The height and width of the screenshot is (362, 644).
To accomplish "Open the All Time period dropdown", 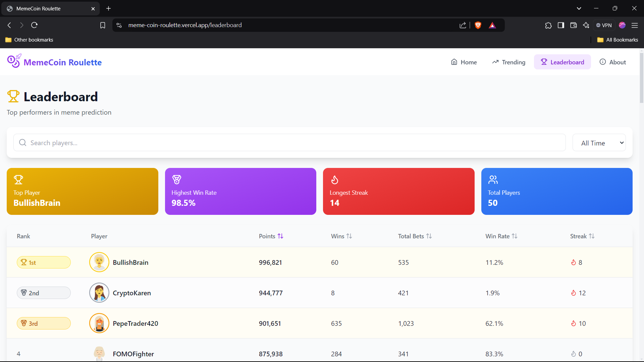I will pos(599,143).
